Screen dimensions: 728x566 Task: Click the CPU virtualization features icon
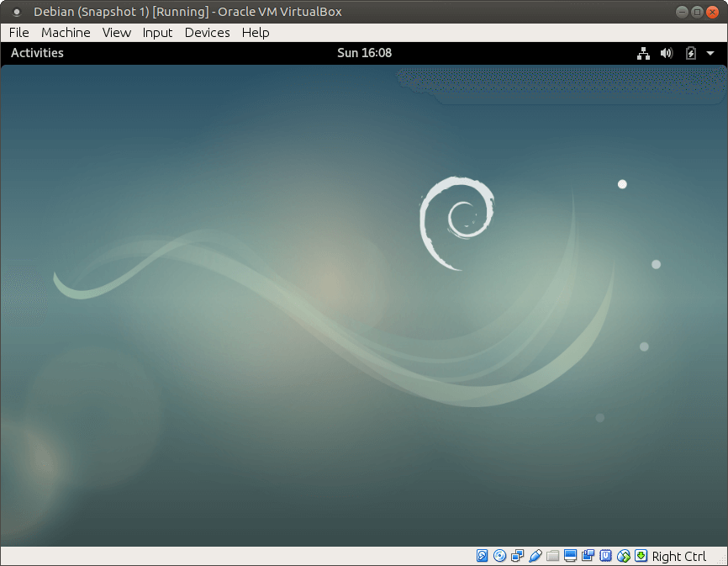point(605,556)
